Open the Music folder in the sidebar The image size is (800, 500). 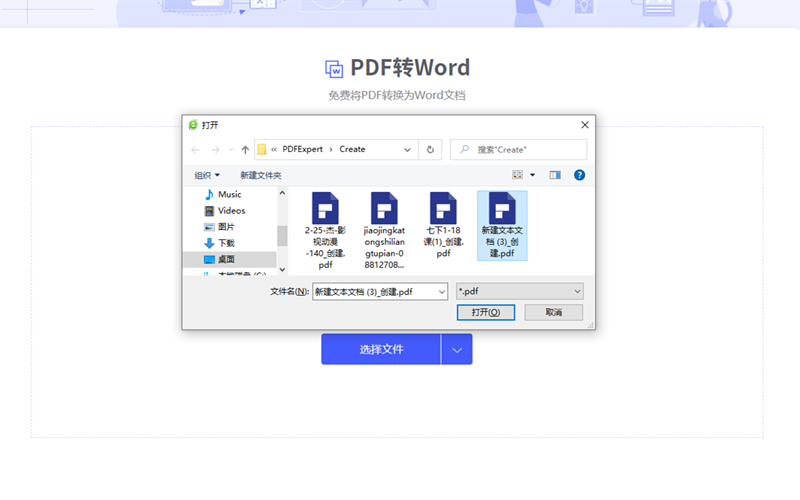pos(229,194)
